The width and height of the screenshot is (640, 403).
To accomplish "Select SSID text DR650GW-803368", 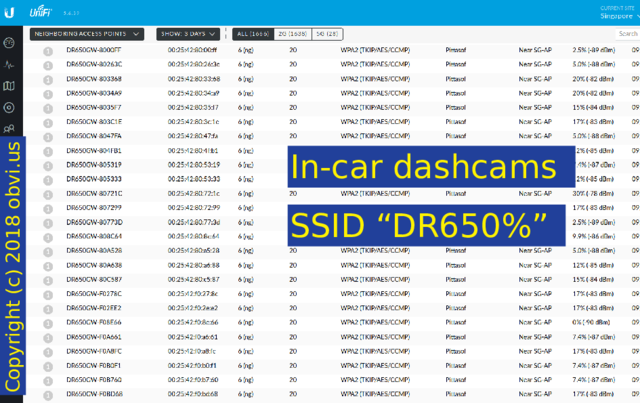I will [x=94, y=79].
